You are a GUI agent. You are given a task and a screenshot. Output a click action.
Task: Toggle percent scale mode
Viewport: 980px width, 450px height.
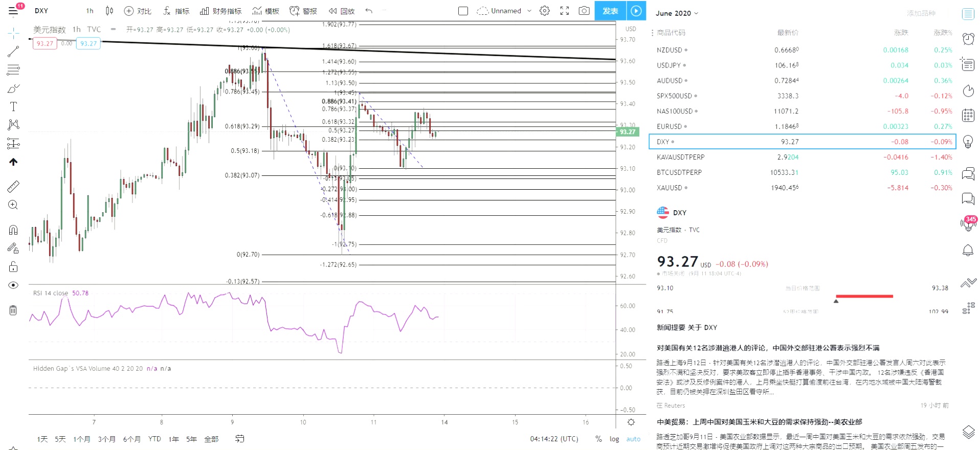point(598,439)
